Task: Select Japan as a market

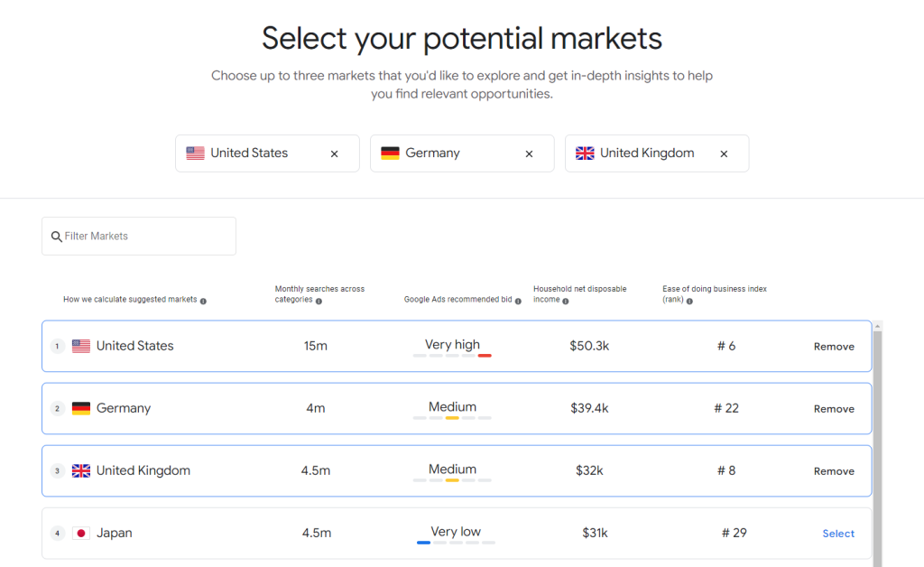Action: tap(838, 534)
